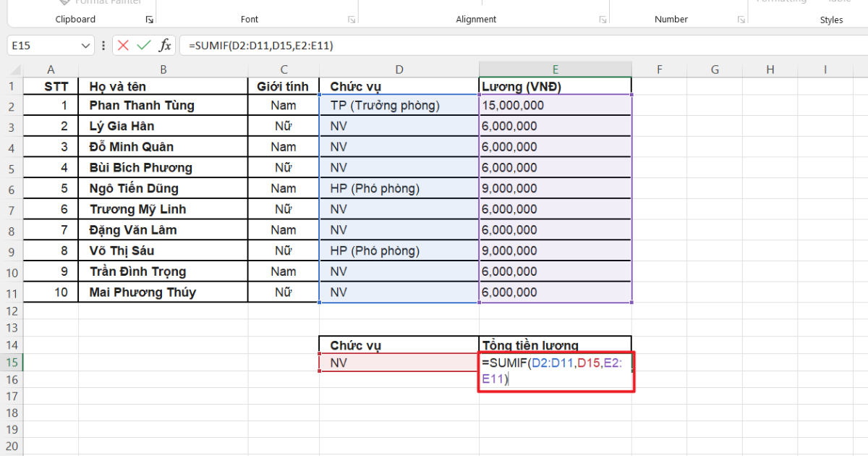Image resolution: width=868 pixels, height=456 pixels.
Task: Select the cell 'Trương Mỹ Linh'
Action: [x=163, y=209]
